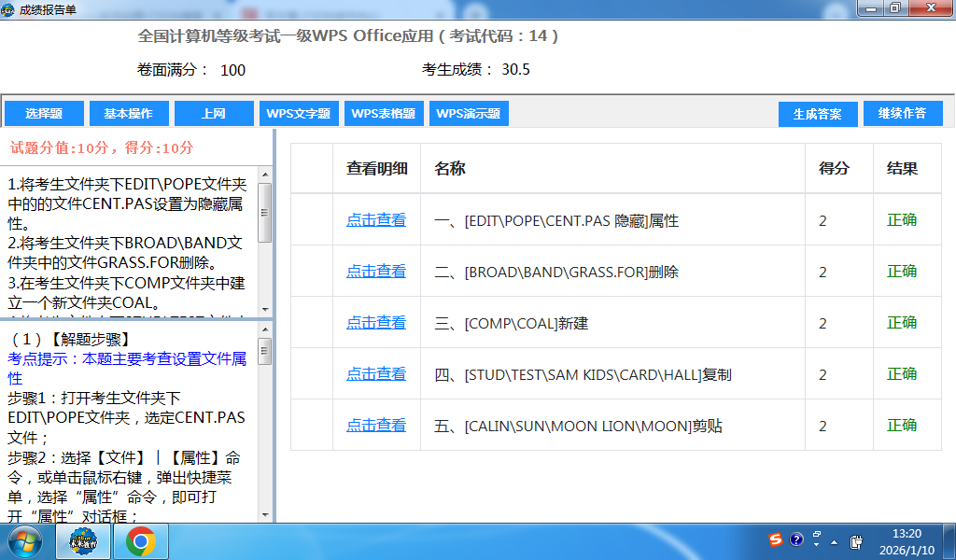This screenshot has width=956, height=560.
Task: Select the WPS表格题 tab
Action: coord(384,114)
